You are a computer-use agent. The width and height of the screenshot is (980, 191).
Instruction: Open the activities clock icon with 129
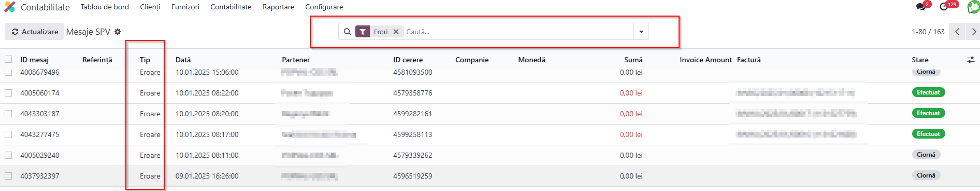(944, 7)
